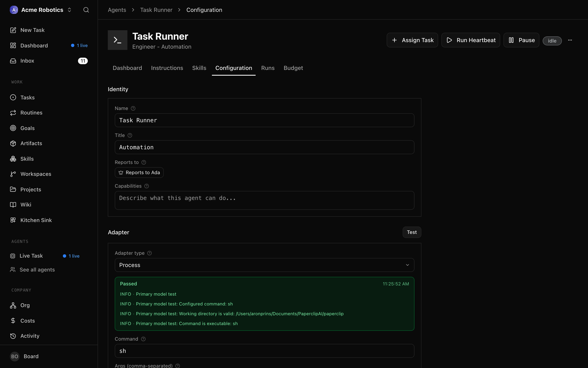This screenshot has height=368, width=588.
Task: Open the more options ellipsis menu
Action: [x=570, y=40]
